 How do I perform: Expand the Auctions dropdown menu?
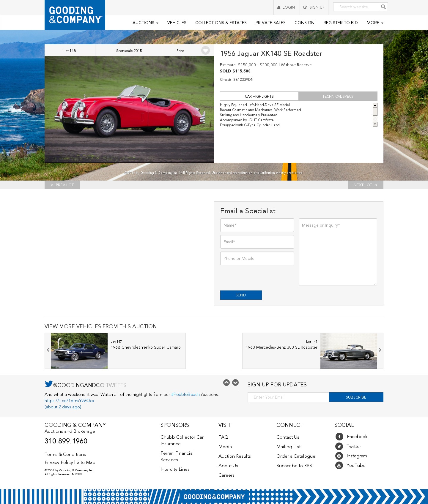[x=145, y=23]
